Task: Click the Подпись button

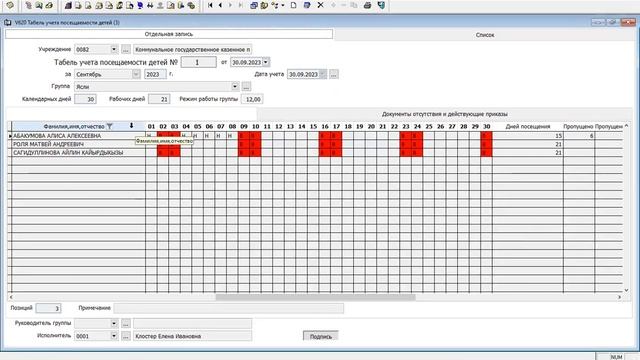Action: [321, 336]
